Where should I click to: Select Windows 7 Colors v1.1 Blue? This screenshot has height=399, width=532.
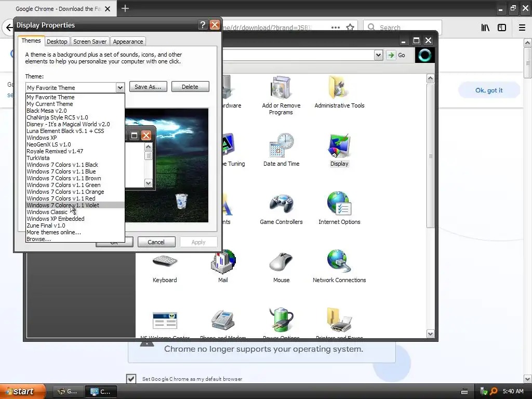tap(75, 171)
